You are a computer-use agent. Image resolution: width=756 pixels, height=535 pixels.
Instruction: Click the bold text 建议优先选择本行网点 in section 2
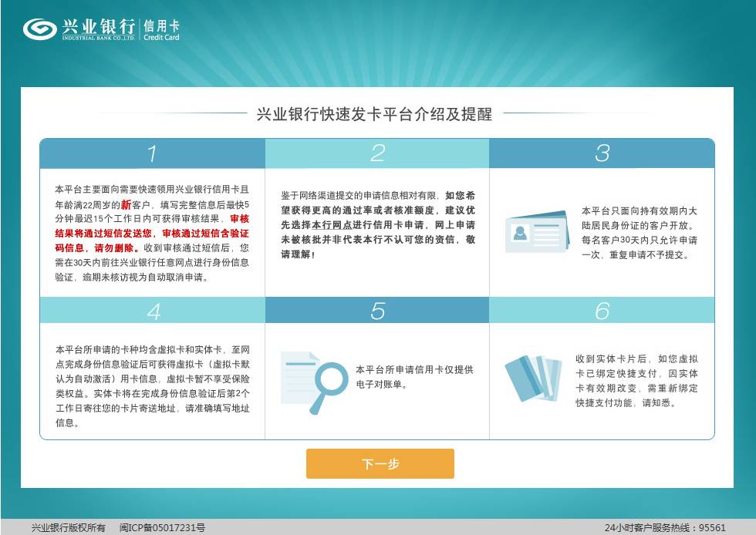click(377, 217)
